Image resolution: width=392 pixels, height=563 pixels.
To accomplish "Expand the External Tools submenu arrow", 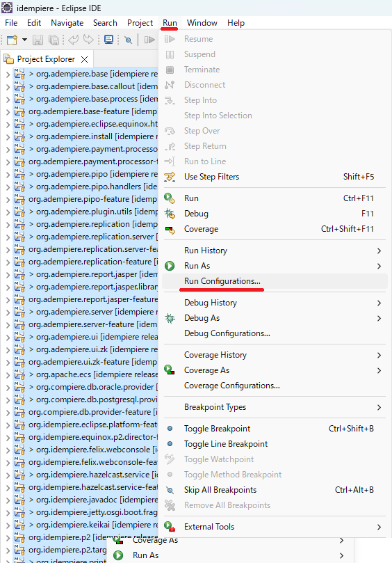I will click(x=379, y=527).
